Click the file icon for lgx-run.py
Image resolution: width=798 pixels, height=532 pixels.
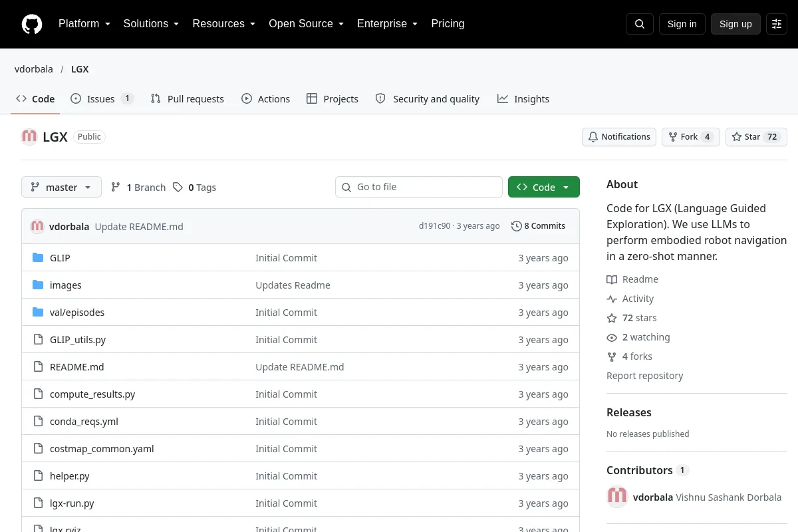(38, 503)
